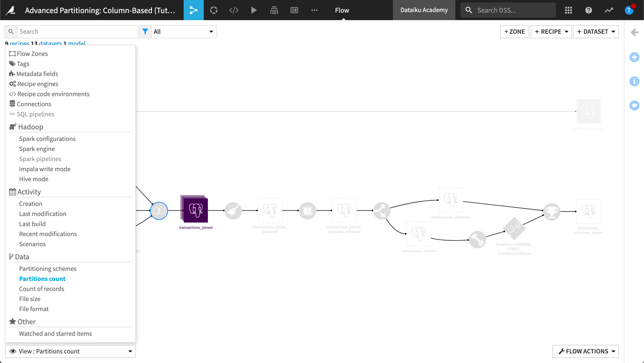Open the info details icon in right sidebar

pyautogui.click(x=634, y=81)
